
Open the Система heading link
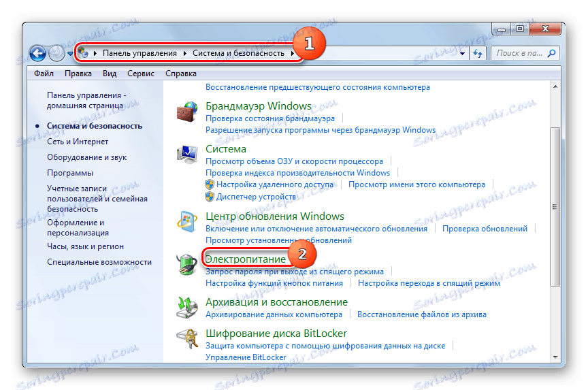pos(226,149)
